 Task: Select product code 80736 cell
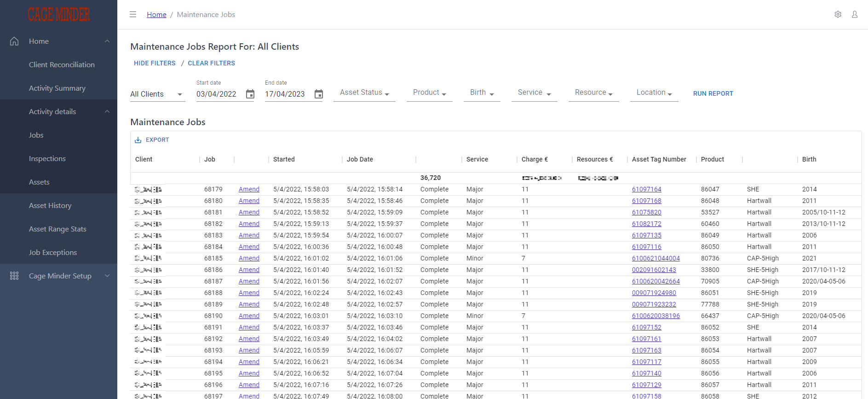tap(710, 258)
